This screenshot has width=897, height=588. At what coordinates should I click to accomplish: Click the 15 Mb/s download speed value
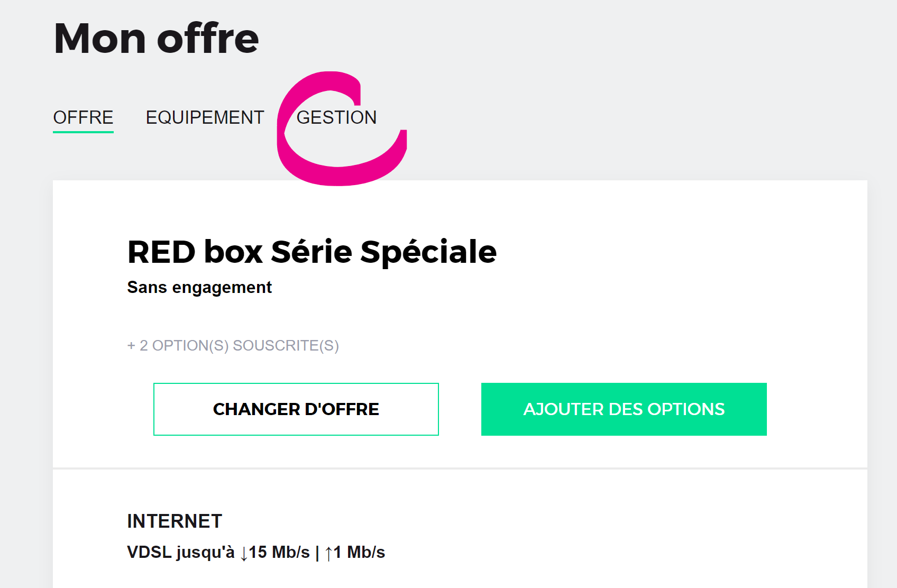[x=279, y=553]
